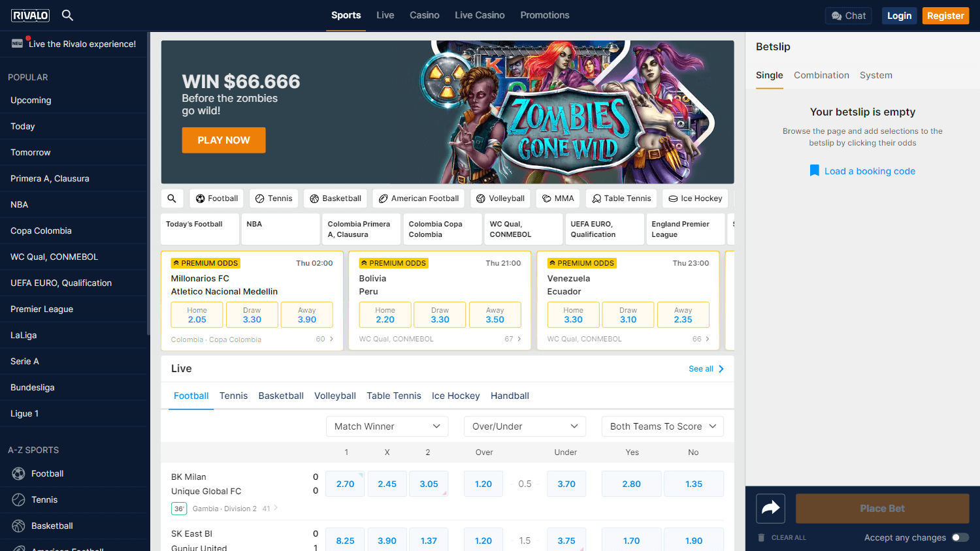The width and height of the screenshot is (980, 551).
Task: Click the Register button
Action: [x=945, y=16]
